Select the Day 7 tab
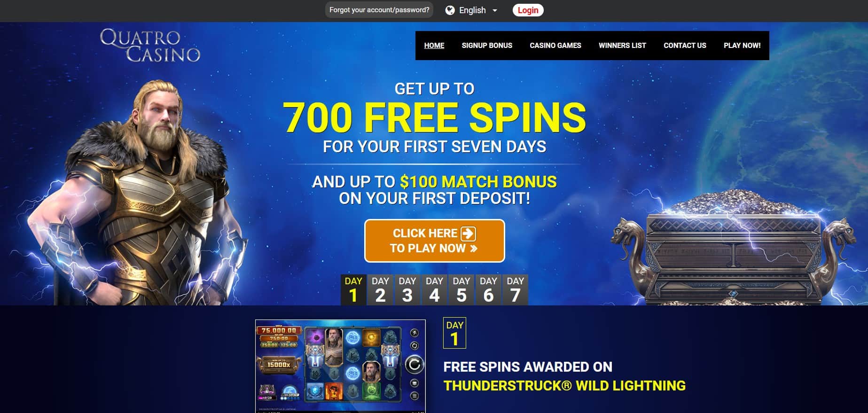 click(516, 290)
